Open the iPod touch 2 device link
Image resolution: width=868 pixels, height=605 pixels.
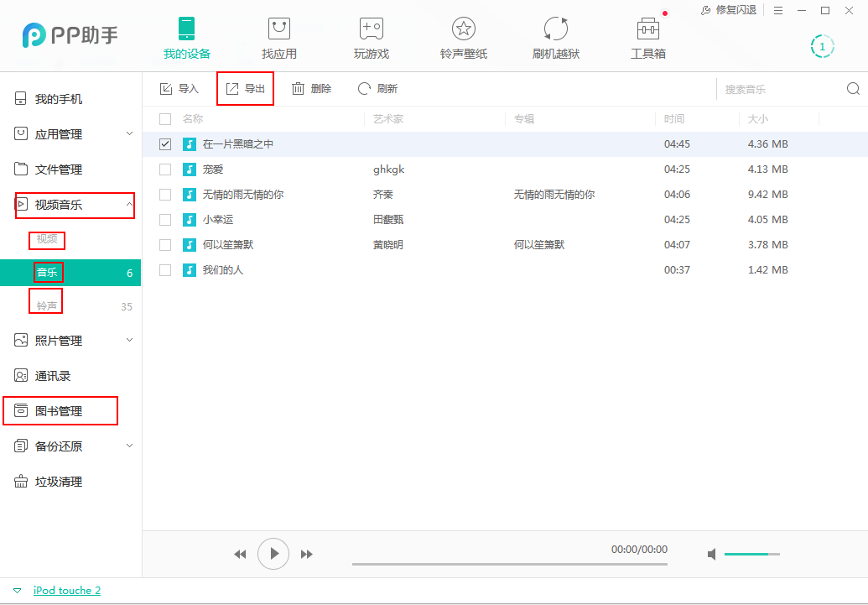66,590
